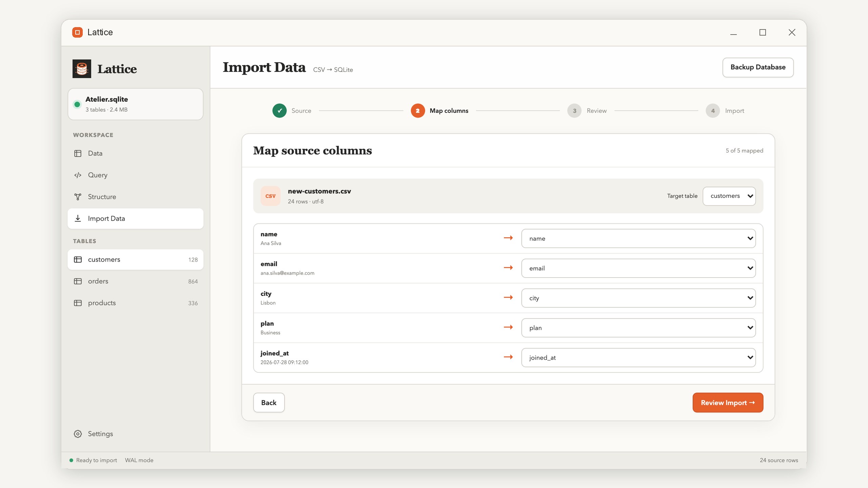Click the products table icon
Viewport: 868px width, 488px height.
coord(78,303)
